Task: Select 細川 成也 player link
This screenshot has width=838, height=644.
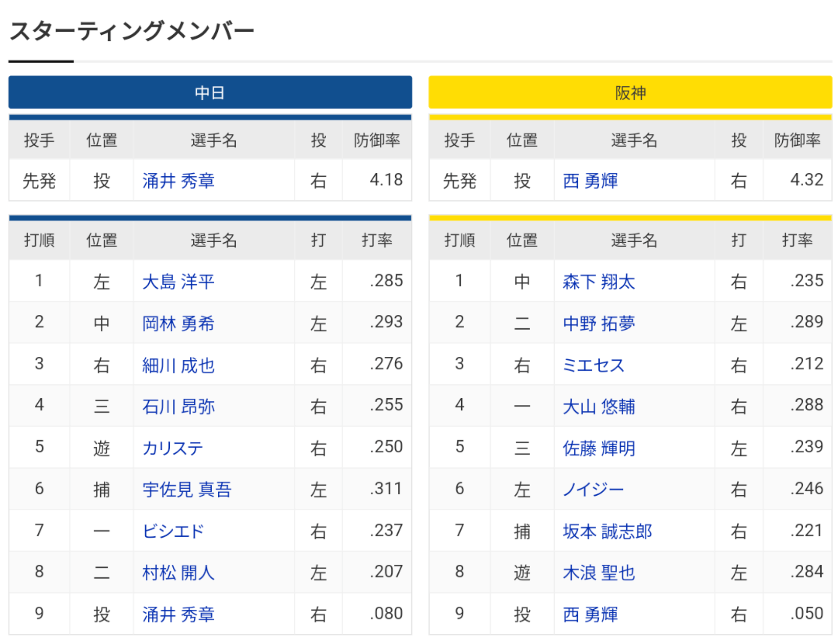Action: click(x=178, y=365)
